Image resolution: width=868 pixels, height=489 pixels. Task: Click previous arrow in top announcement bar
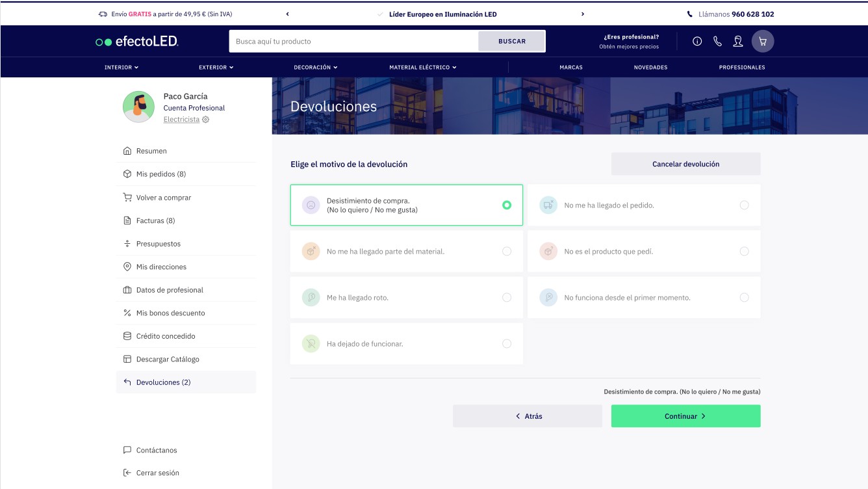point(287,14)
